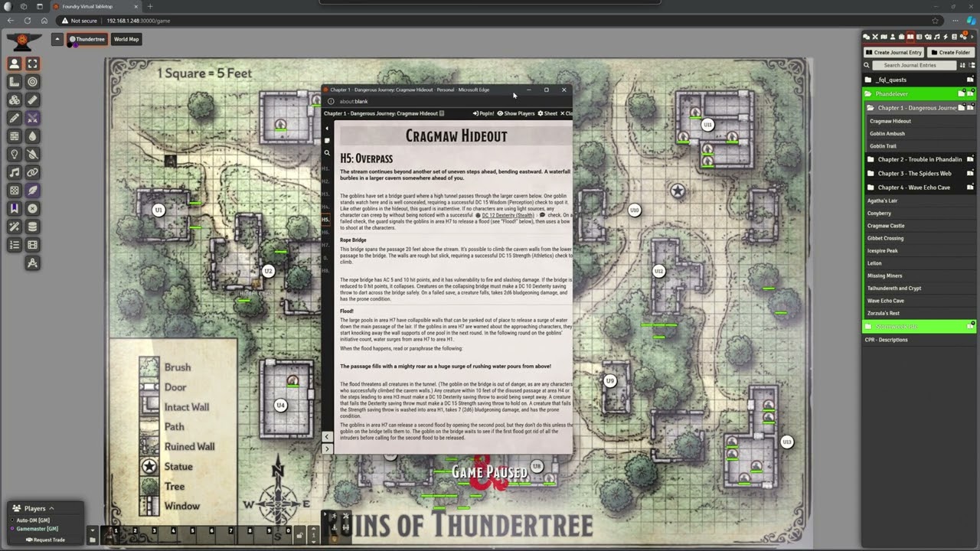This screenshot has width=980, height=551.
Task: Jump to page H5 in journal sidebar
Action: click(326, 220)
